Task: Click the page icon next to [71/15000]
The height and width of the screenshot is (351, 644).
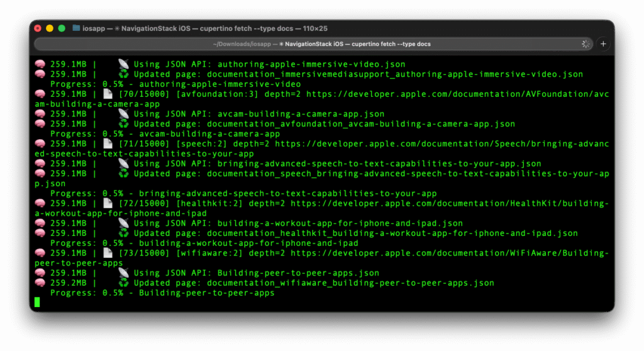Action: click(107, 144)
